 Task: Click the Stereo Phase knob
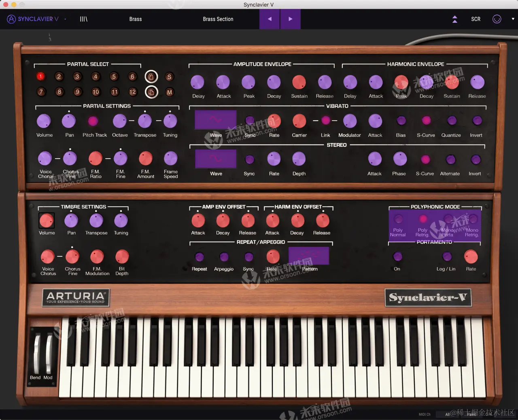pyautogui.click(x=400, y=159)
